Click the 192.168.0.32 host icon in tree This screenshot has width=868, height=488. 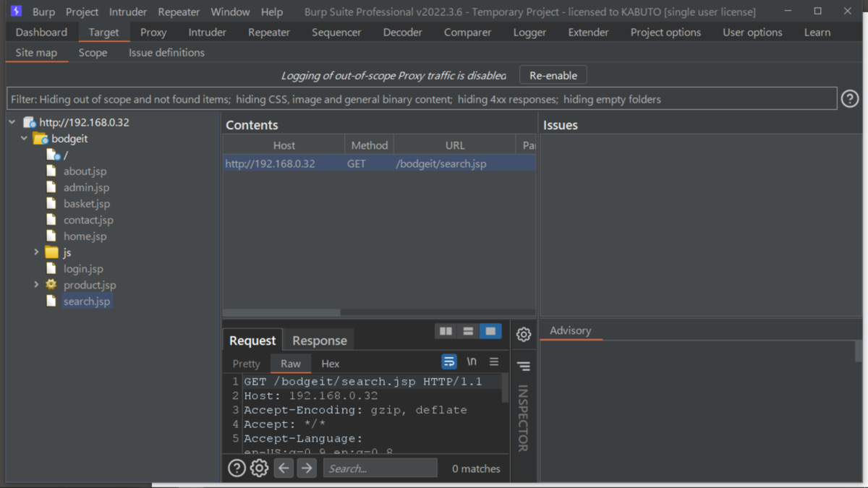tap(30, 122)
